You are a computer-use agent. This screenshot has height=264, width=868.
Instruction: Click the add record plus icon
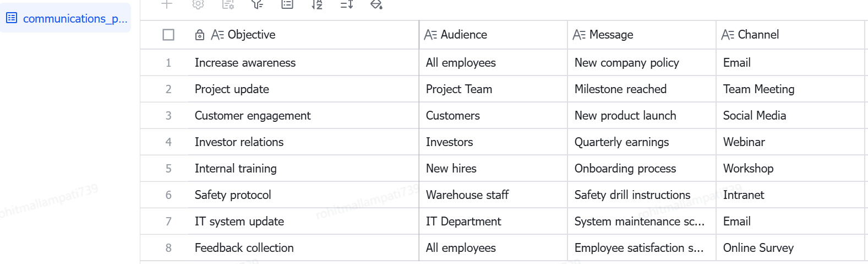pyautogui.click(x=167, y=4)
